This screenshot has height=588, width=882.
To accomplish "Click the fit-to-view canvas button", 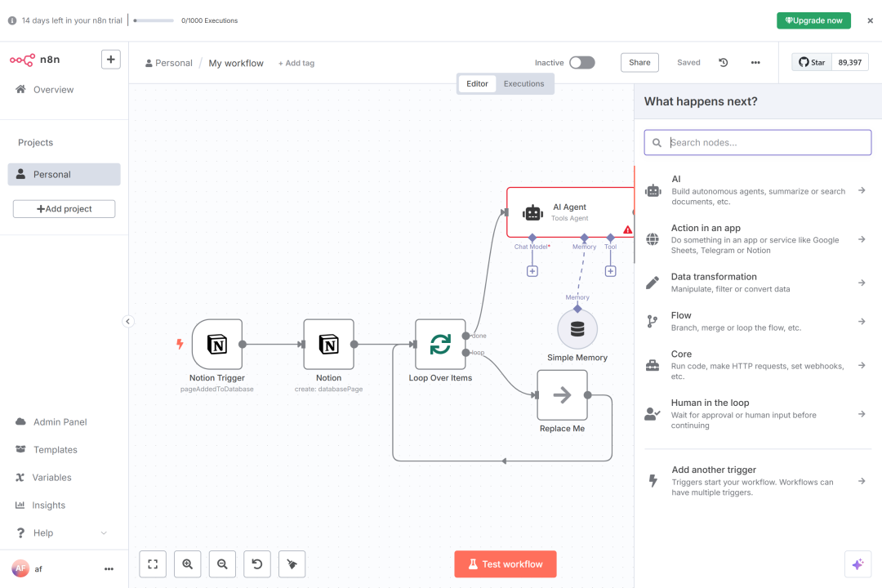I will tap(153, 563).
